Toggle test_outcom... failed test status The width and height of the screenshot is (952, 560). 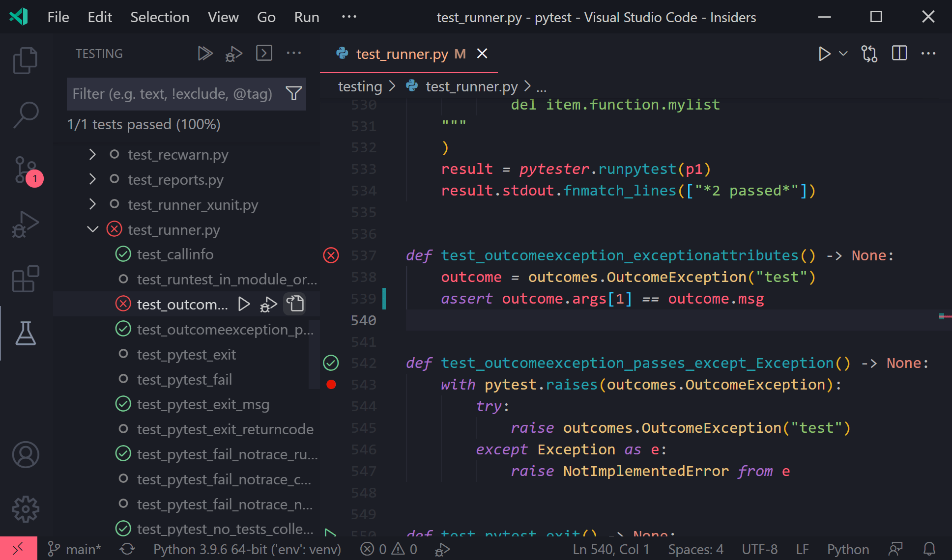(x=123, y=304)
